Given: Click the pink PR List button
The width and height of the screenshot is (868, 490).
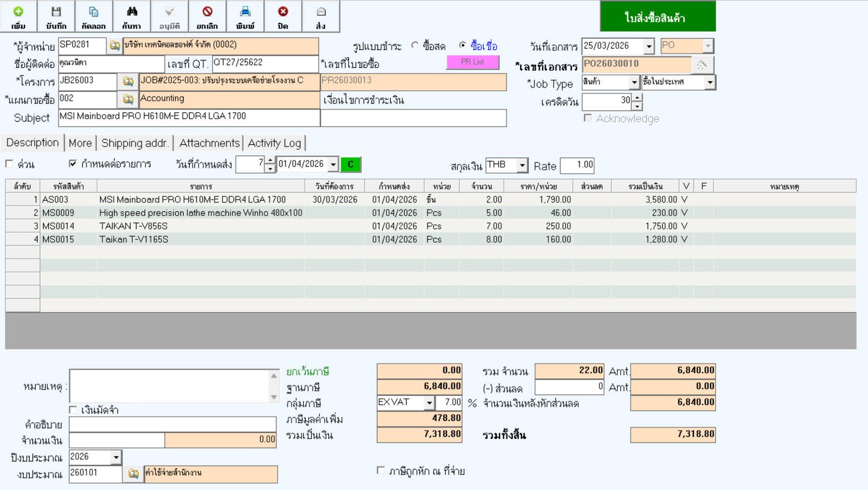Looking at the screenshot, I should pyautogui.click(x=473, y=62).
